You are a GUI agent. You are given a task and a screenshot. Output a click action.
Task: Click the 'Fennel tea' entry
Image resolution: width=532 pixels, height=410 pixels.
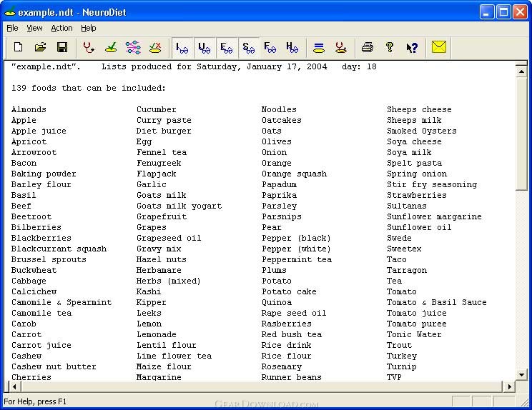click(x=162, y=152)
